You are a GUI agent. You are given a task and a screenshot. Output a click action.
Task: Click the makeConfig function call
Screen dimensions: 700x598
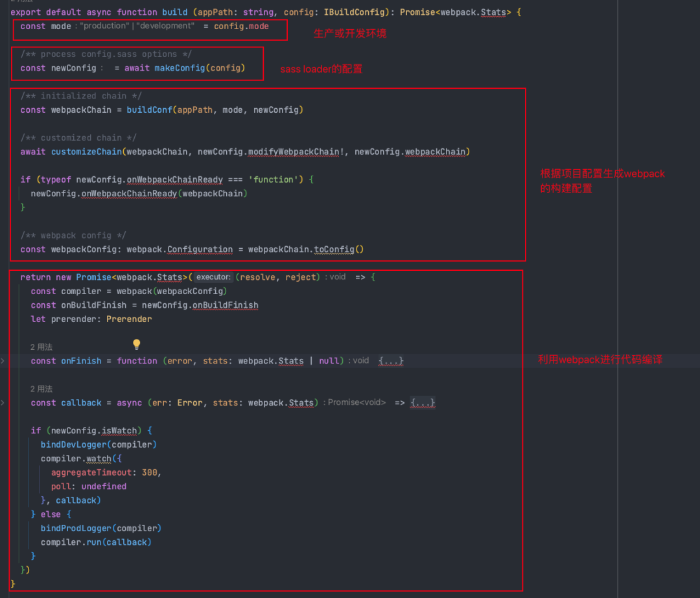coord(200,68)
